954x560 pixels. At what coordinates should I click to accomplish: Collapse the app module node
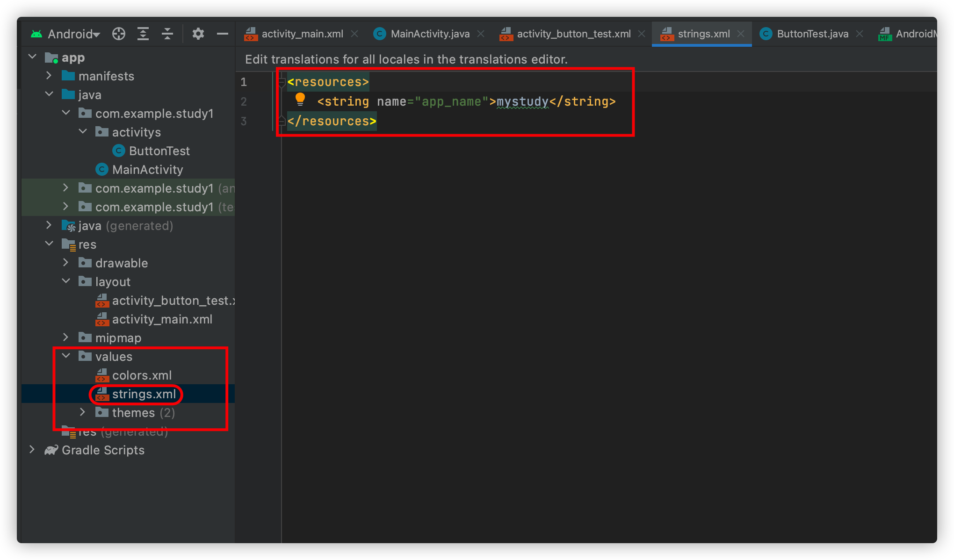[x=32, y=57]
